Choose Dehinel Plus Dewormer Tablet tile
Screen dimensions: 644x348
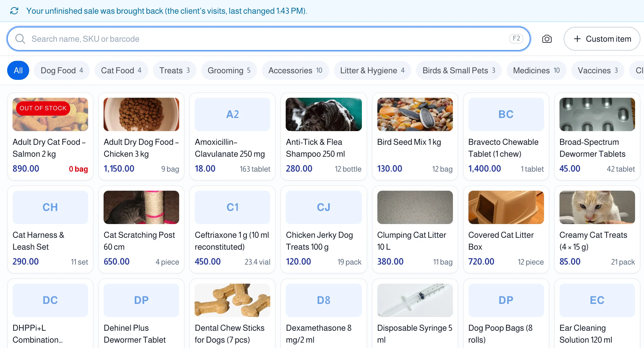point(141,300)
